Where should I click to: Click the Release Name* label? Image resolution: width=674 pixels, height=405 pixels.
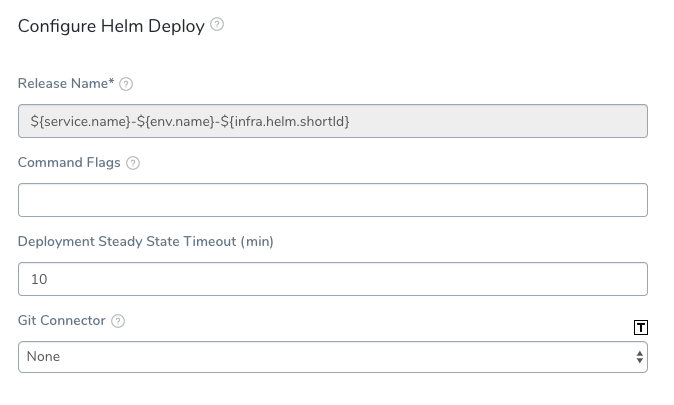[x=66, y=83]
